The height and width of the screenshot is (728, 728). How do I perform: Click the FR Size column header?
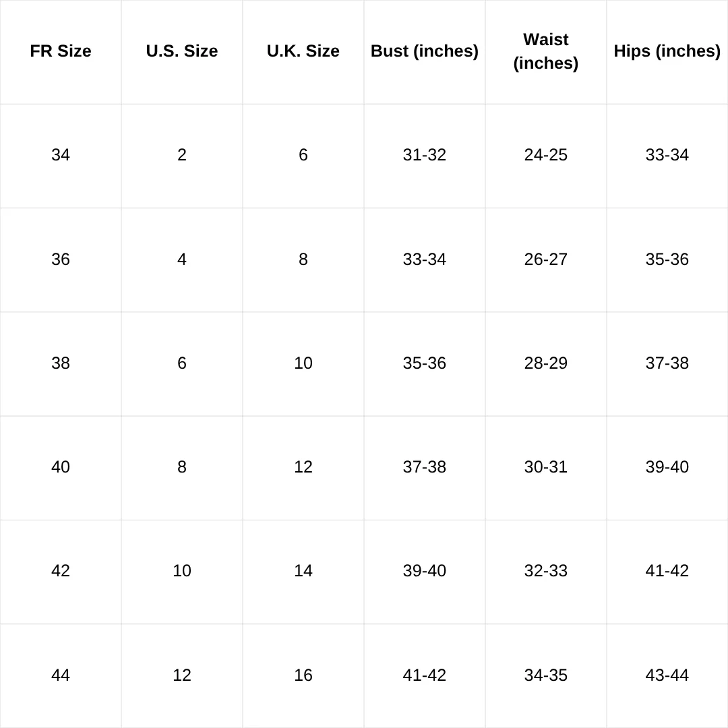pos(61,51)
